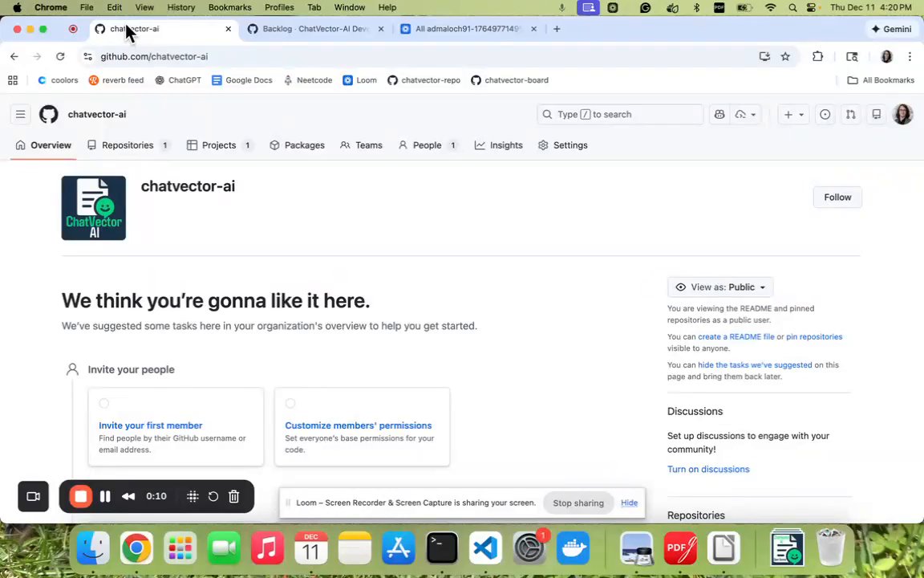Screen dimensions: 924x578
Task: Click the Follow button
Action: [x=837, y=197]
